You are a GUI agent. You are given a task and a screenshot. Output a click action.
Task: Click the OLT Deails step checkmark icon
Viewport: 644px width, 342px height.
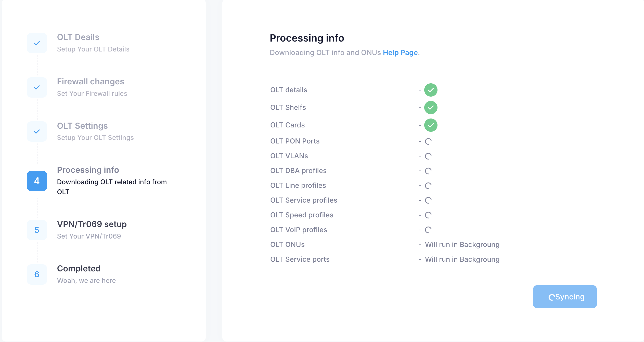(37, 43)
